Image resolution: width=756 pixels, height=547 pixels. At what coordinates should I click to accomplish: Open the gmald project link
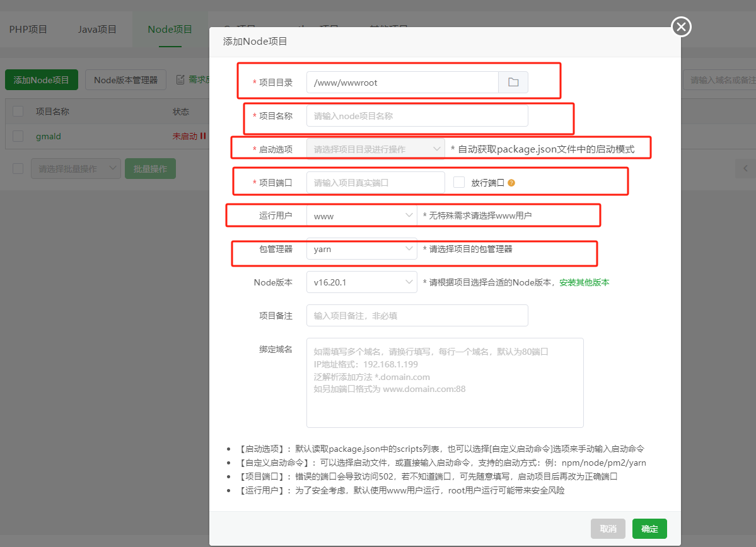point(48,136)
